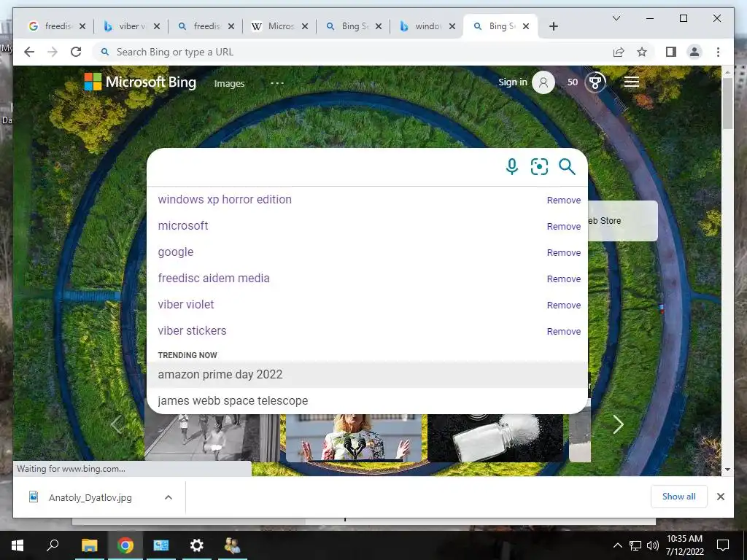Switch to the Google freedisc tab
Image resolution: width=747 pixels, height=560 pixels.
[57, 26]
